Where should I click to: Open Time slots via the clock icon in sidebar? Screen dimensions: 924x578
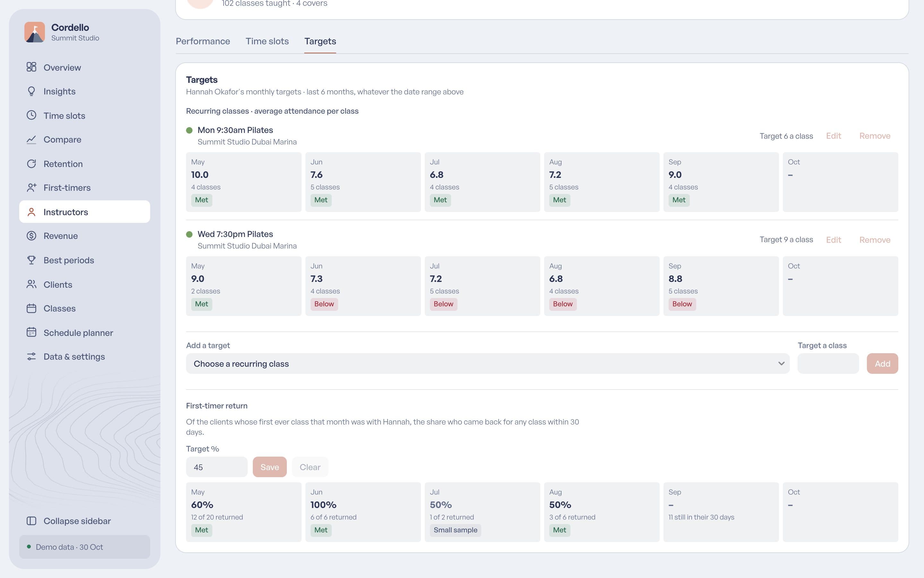coord(31,115)
